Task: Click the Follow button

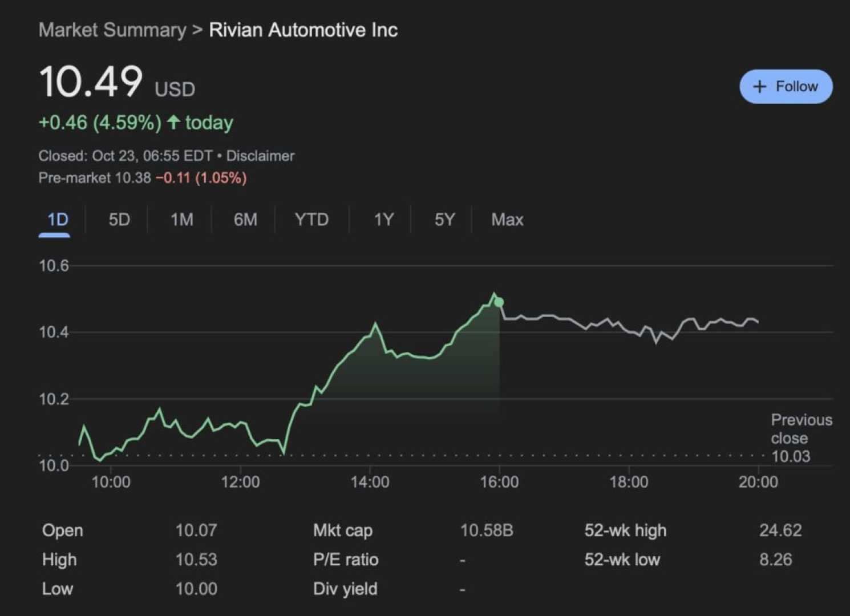Action: (786, 87)
